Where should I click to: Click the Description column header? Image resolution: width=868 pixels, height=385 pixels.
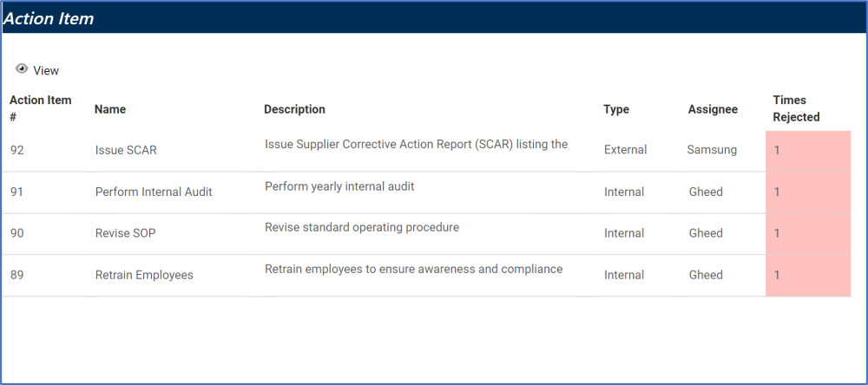coord(294,109)
